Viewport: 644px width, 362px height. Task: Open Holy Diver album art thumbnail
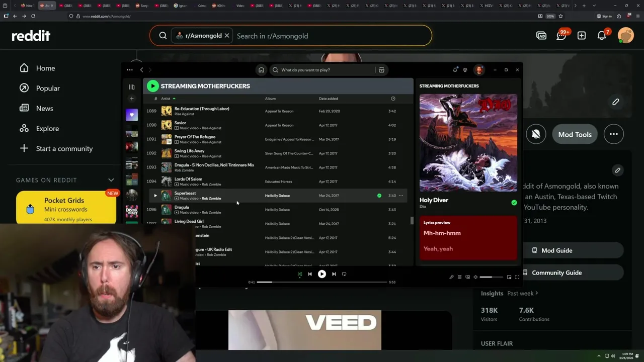pyautogui.click(x=468, y=143)
